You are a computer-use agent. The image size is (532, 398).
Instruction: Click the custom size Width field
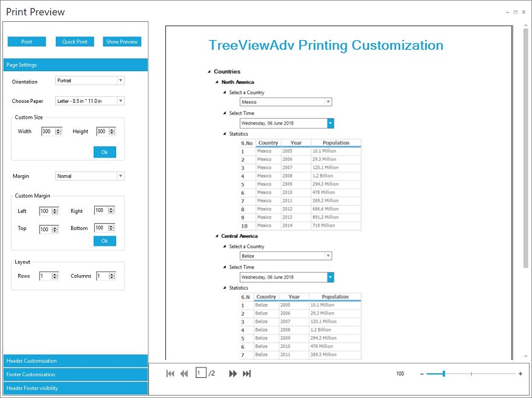coord(48,131)
